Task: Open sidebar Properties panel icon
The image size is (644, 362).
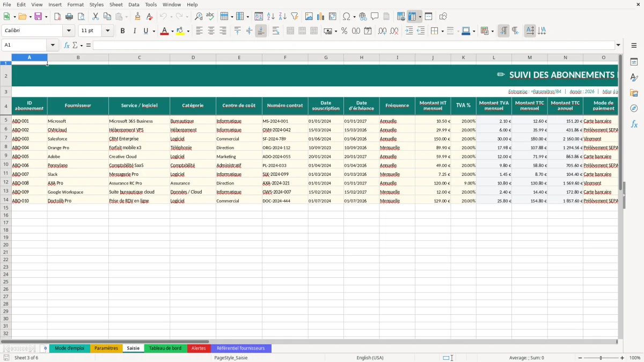Action: [x=634, y=62]
